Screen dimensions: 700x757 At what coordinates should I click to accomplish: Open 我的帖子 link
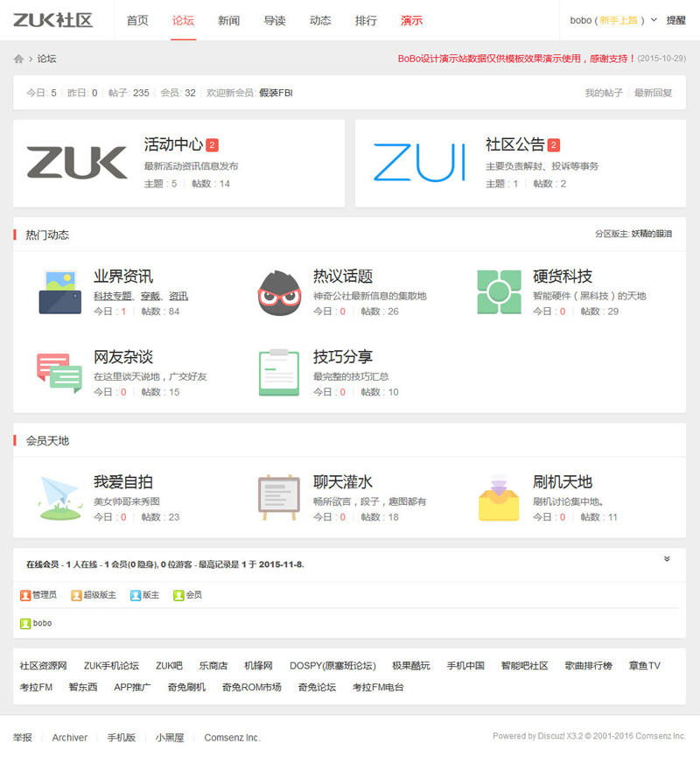tap(604, 93)
